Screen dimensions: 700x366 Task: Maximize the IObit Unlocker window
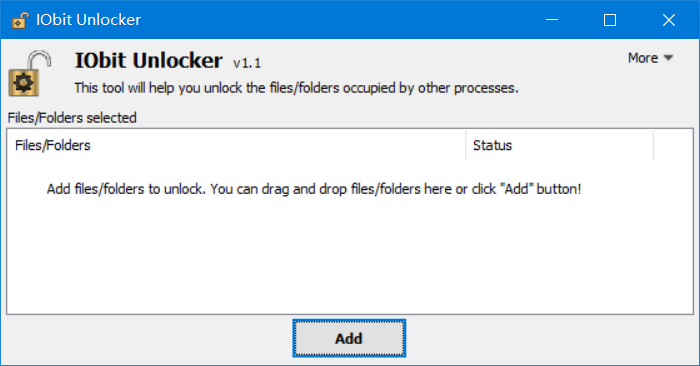point(610,20)
